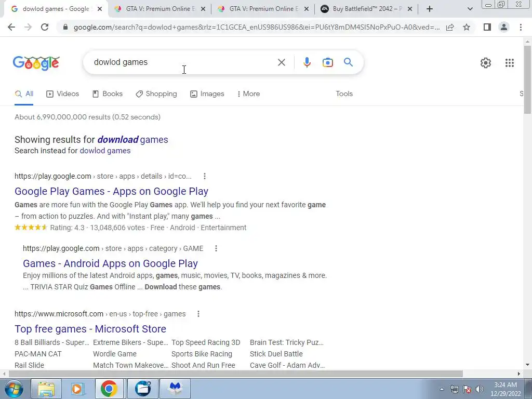Search instead for dowlod games

tap(105, 151)
